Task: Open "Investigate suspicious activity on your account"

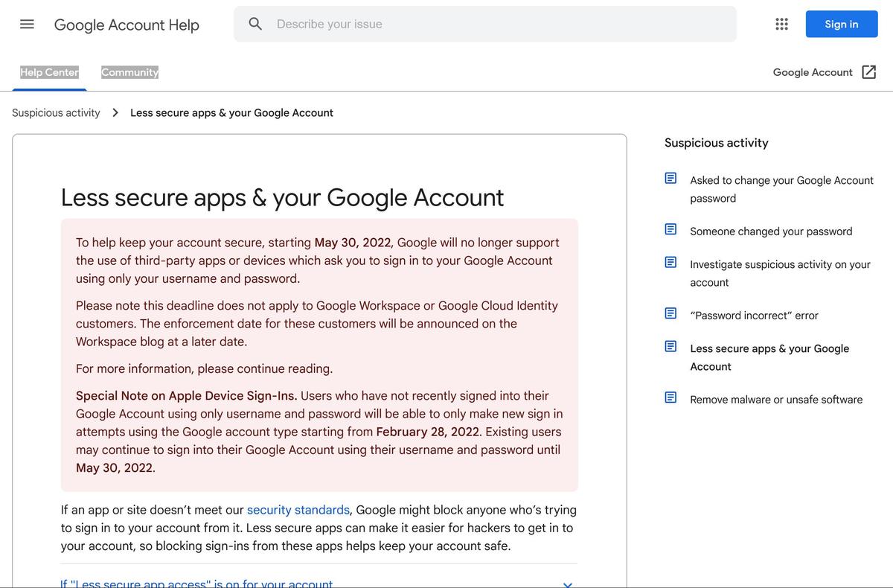Action: [x=780, y=273]
